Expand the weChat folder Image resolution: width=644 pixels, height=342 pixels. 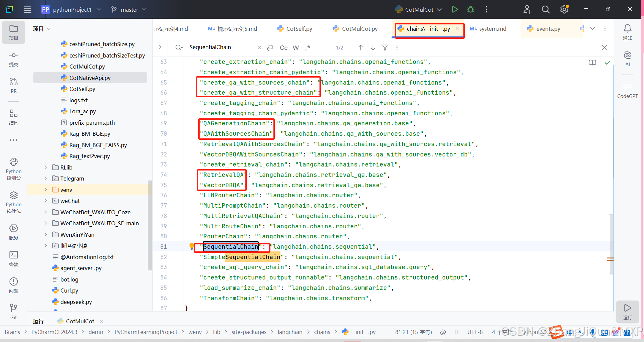46,201
